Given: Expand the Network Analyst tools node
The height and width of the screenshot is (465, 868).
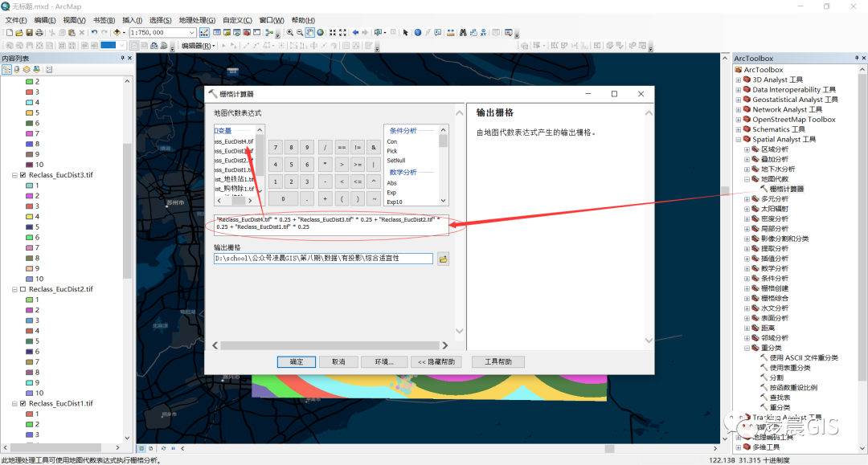Looking at the screenshot, I should 738,109.
